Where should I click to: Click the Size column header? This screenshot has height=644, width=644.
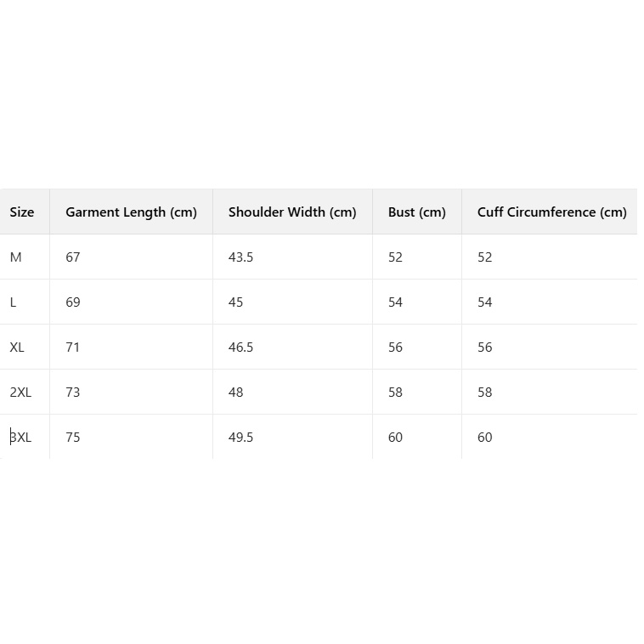click(22, 212)
